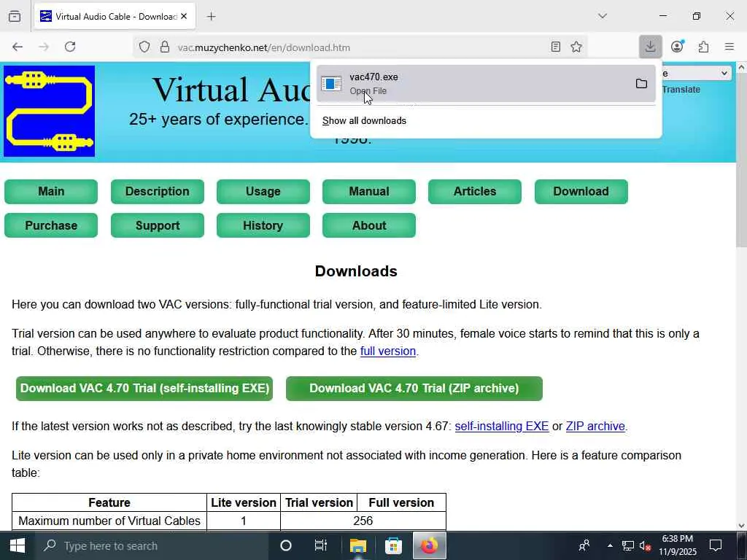Click the Firefox taskbar icon
747x560 pixels.
429,545
